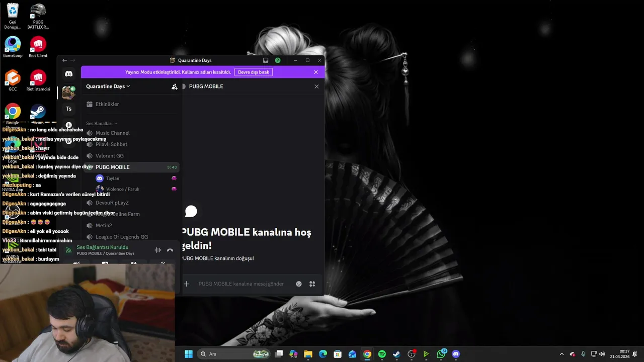Open apps launcher icon in message bar
The height and width of the screenshot is (362, 644).
coord(312,284)
